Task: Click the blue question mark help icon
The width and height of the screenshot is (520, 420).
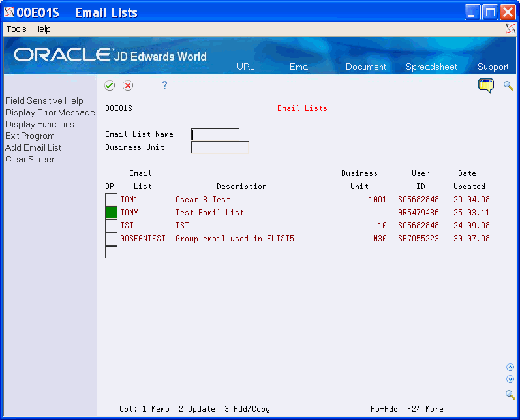Action: click(164, 85)
